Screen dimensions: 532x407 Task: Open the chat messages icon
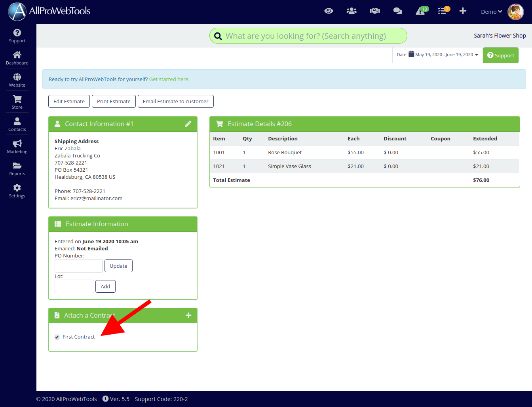[398, 11]
